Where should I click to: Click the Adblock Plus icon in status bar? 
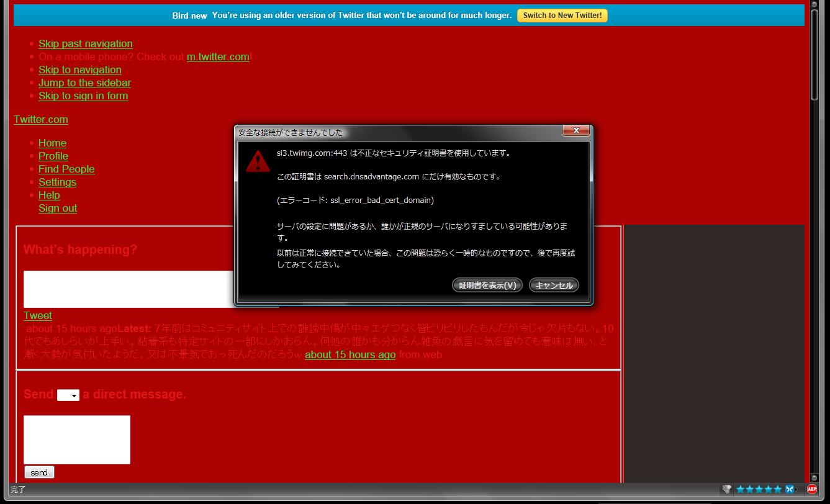[x=811, y=489]
